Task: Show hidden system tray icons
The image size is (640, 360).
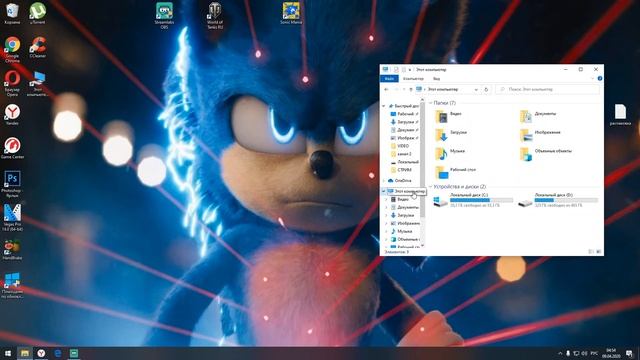Action: tap(560, 353)
